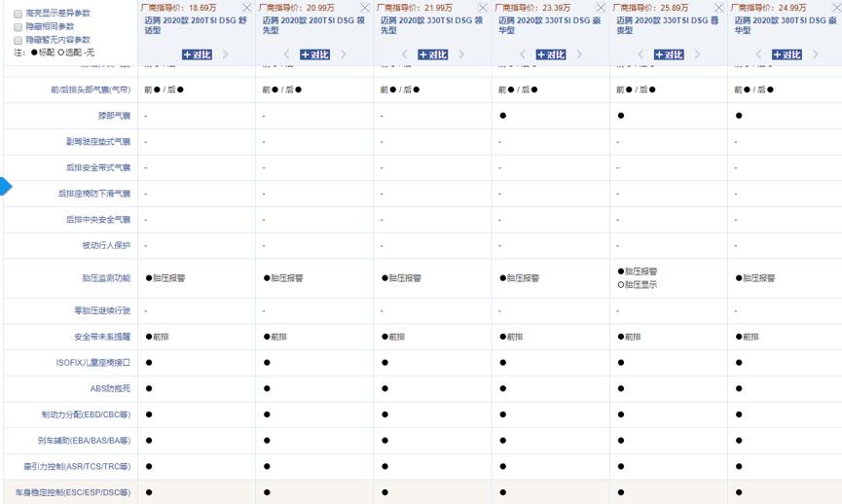Click the 安全带未系提醒 row label
This screenshot has width=842, height=504.
click(x=102, y=337)
